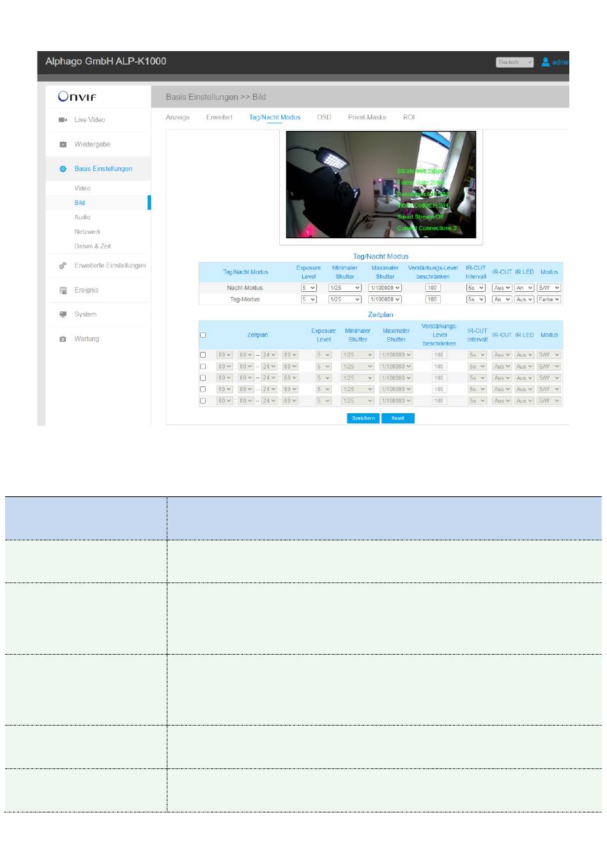Open Tag-Modus IR LED dropdown
This screenshot has height=868, width=607.
525,300
